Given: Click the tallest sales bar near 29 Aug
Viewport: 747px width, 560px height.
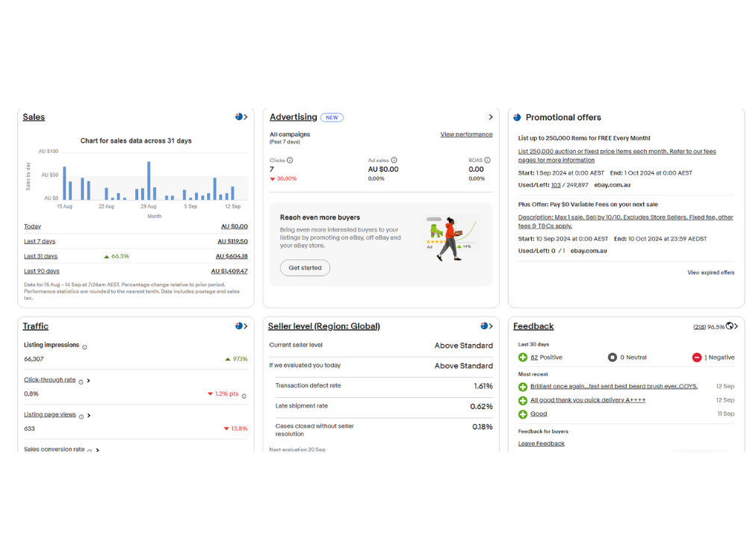Looking at the screenshot, I should [149, 181].
